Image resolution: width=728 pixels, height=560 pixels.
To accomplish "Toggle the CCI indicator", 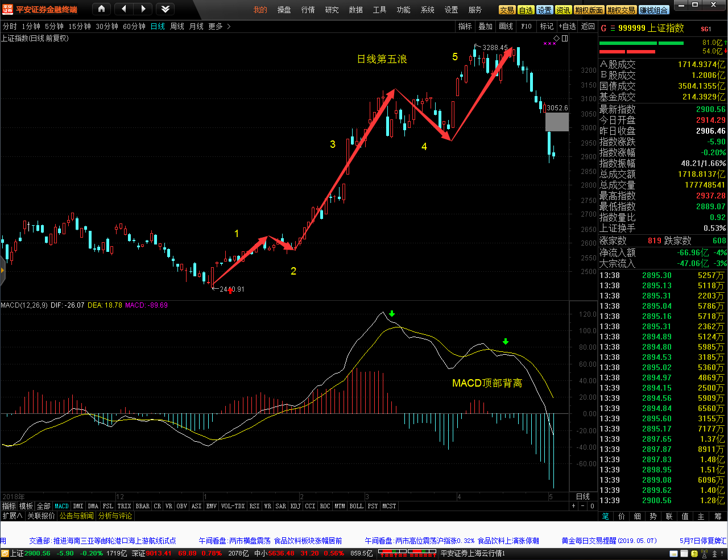I will pos(310,506).
